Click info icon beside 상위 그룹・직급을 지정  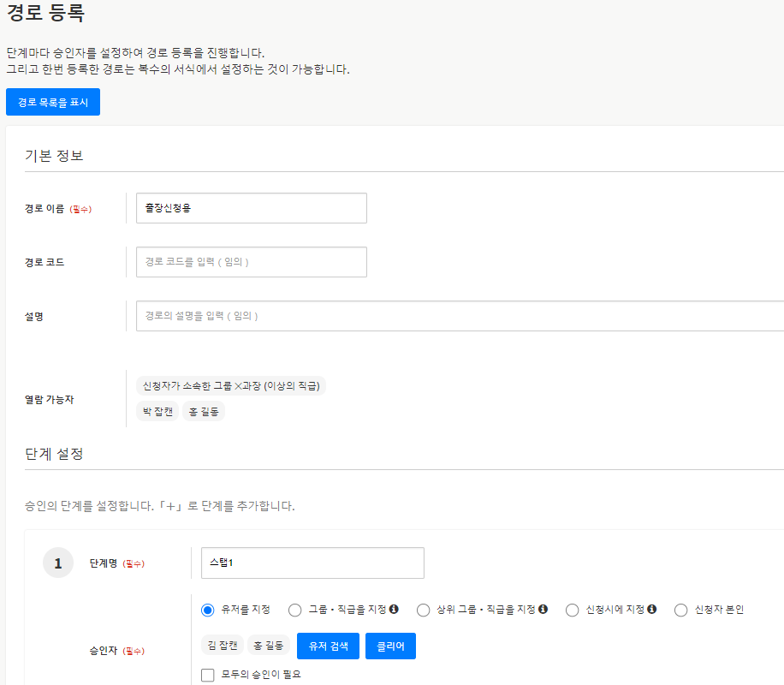tap(543, 610)
